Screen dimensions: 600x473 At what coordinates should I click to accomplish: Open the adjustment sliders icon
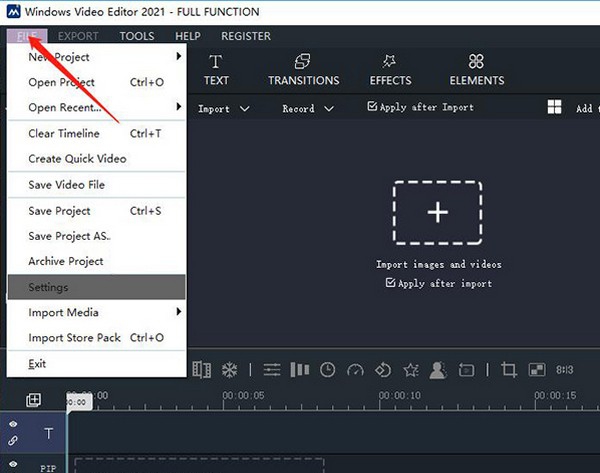272,370
